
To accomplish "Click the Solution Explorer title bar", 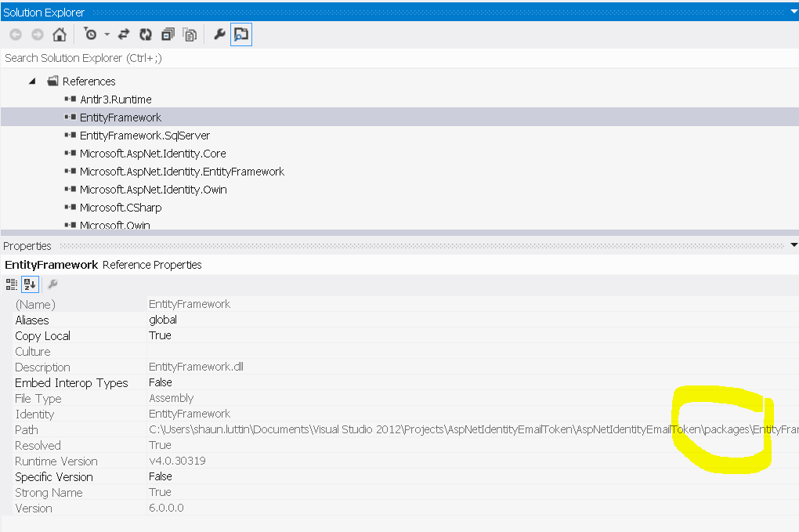I will coord(399,12).
